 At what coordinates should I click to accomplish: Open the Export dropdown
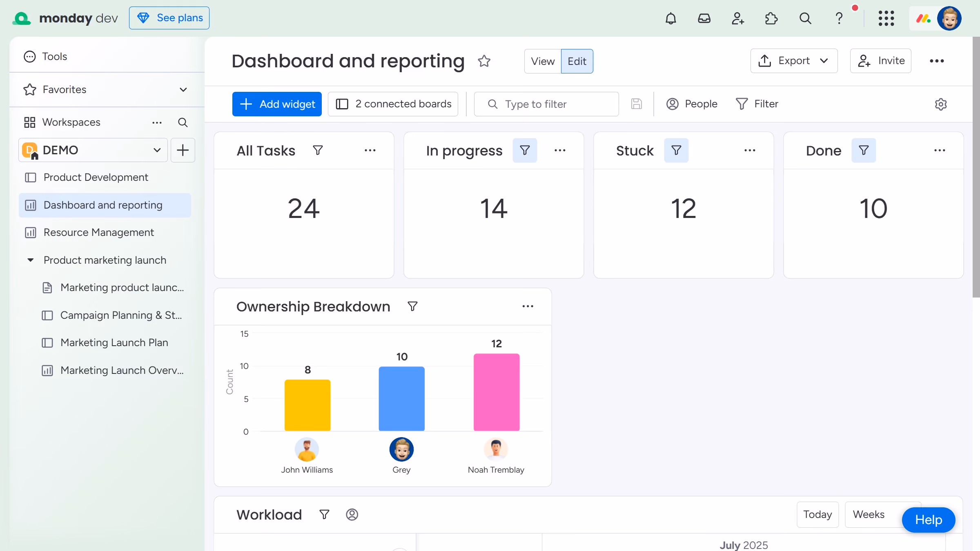pyautogui.click(x=794, y=61)
